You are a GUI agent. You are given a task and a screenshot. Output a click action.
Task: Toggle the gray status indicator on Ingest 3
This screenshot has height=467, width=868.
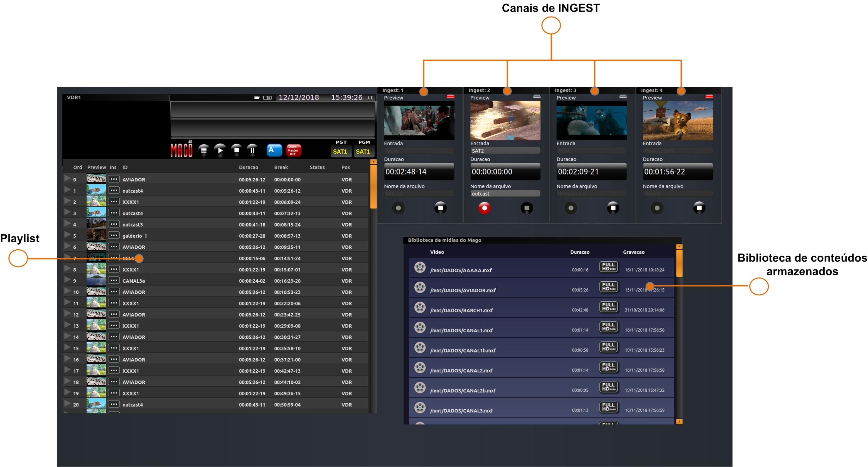coord(623,96)
